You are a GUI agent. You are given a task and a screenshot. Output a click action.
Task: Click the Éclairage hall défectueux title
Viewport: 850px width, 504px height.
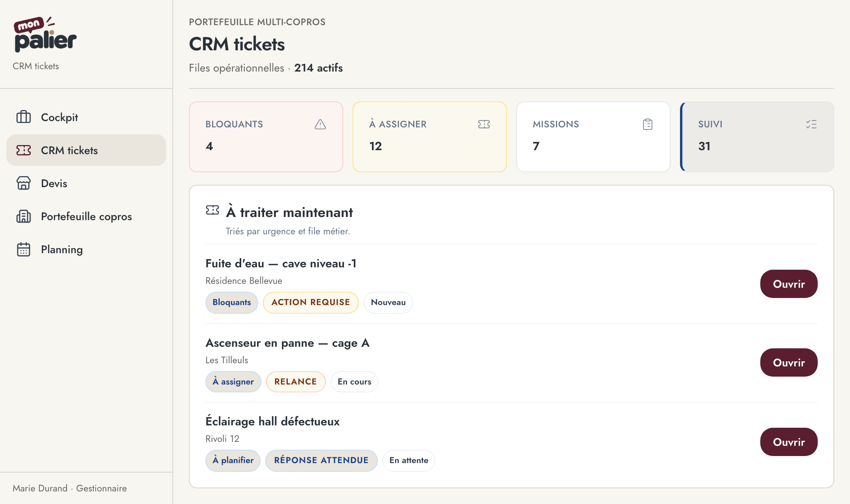point(272,421)
